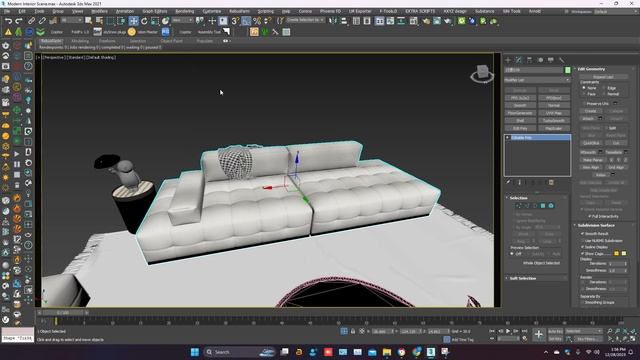
Task: Toggle the Preserve UVs checkbox
Action: [584, 104]
